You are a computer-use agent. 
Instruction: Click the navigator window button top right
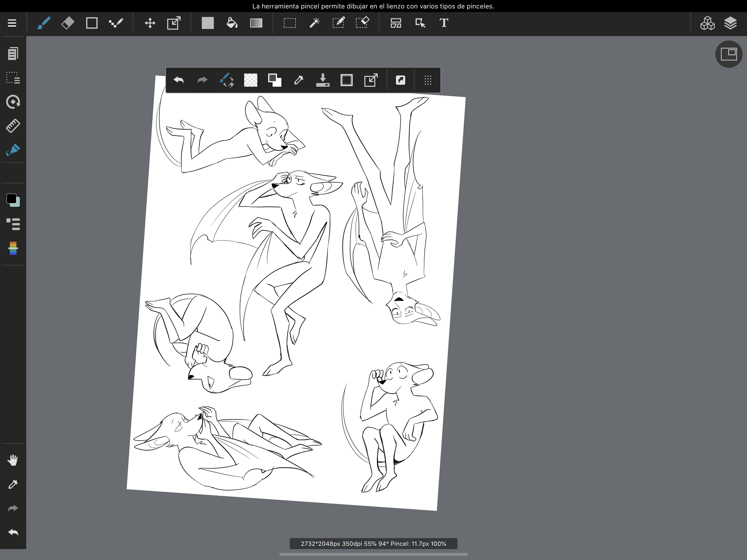[728, 54]
